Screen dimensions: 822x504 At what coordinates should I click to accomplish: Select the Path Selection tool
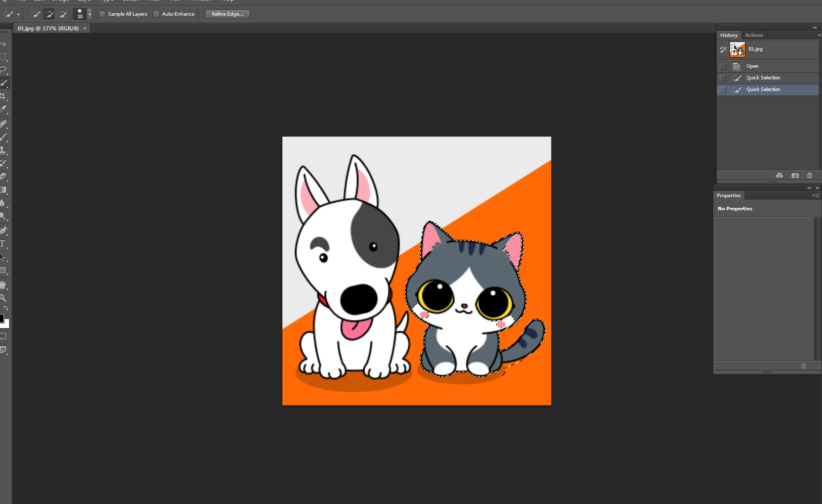[4, 257]
